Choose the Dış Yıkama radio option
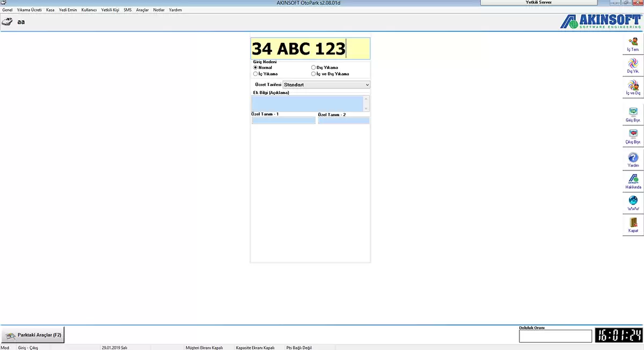 point(313,68)
